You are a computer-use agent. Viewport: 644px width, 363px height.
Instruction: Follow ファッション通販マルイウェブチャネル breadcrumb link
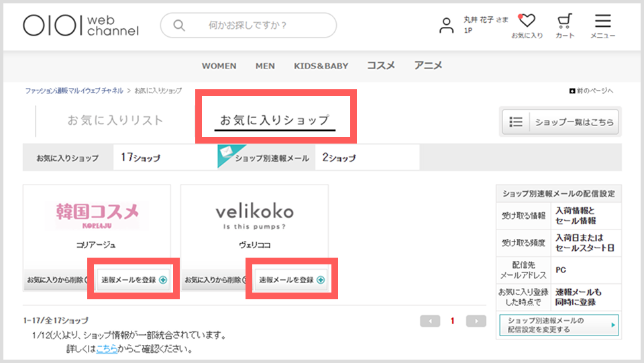tap(74, 91)
